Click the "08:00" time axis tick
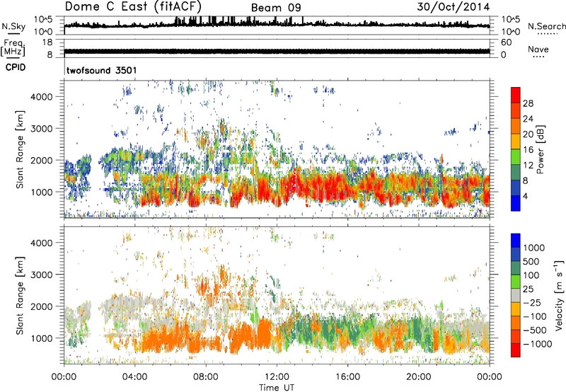Image resolution: width=566 pixels, height=392 pixels. (206, 377)
